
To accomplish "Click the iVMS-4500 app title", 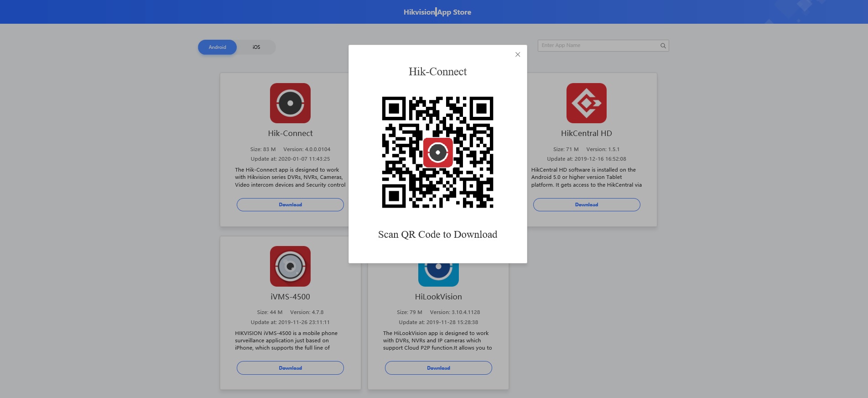I will [290, 297].
